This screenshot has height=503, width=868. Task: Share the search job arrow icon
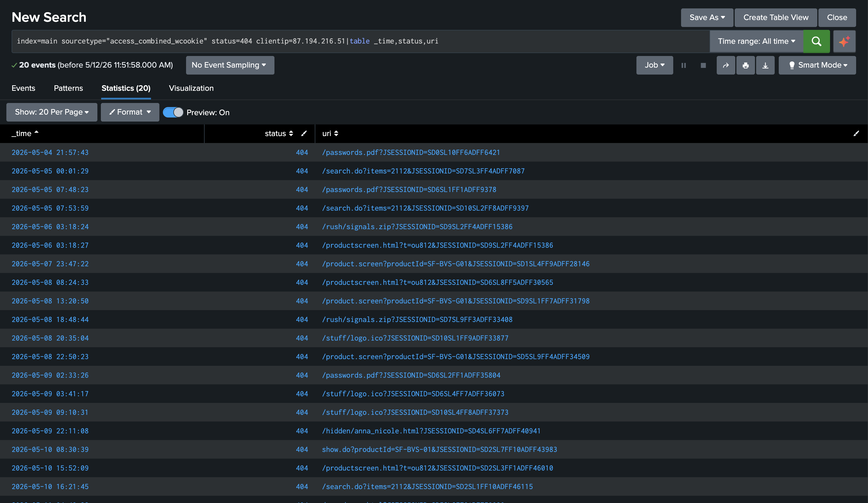[x=726, y=65]
